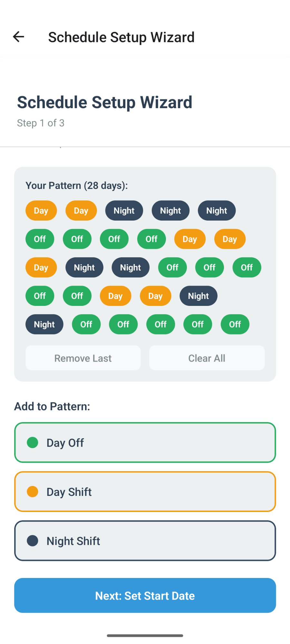This screenshot has width=290, height=644.
Task: Click the Schedule Setup Wizard title
Action: click(105, 102)
